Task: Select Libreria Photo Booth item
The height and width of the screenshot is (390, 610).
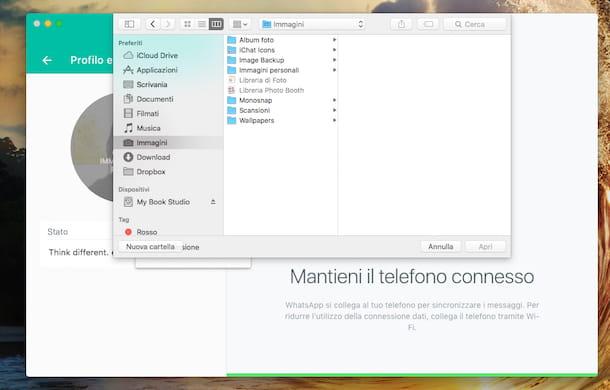Action: [282, 90]
